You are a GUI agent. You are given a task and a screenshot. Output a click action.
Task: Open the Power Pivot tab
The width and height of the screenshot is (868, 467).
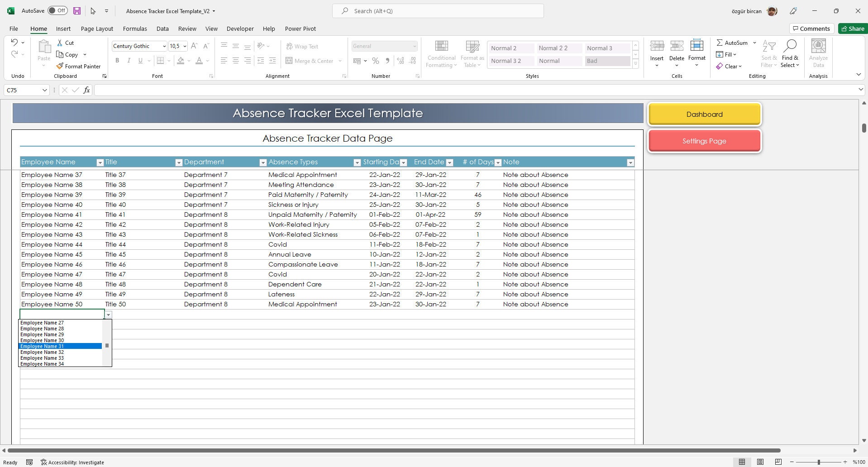click(x=300, y=29)
